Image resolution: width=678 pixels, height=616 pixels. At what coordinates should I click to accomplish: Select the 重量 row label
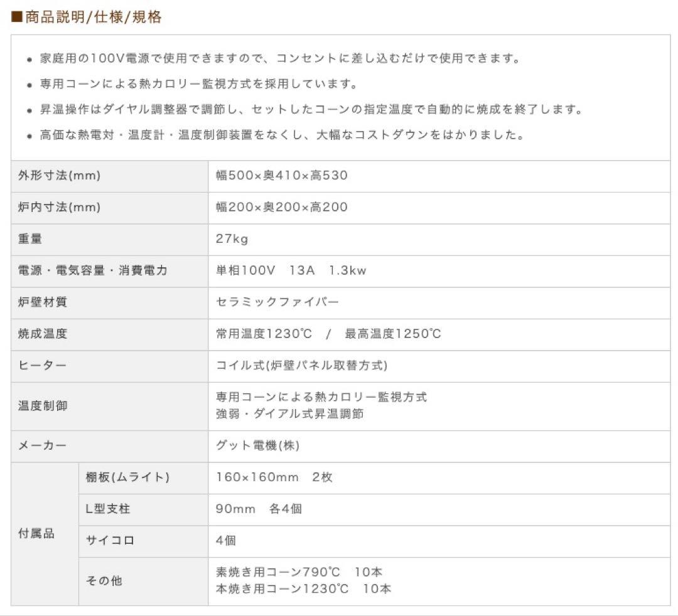pos(30,239)
